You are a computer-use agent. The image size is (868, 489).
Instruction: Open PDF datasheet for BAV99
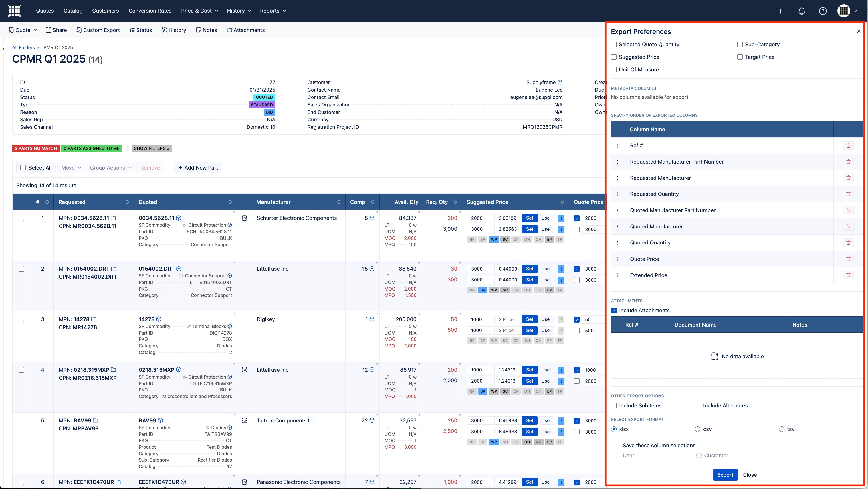click(x=244, y=420)
